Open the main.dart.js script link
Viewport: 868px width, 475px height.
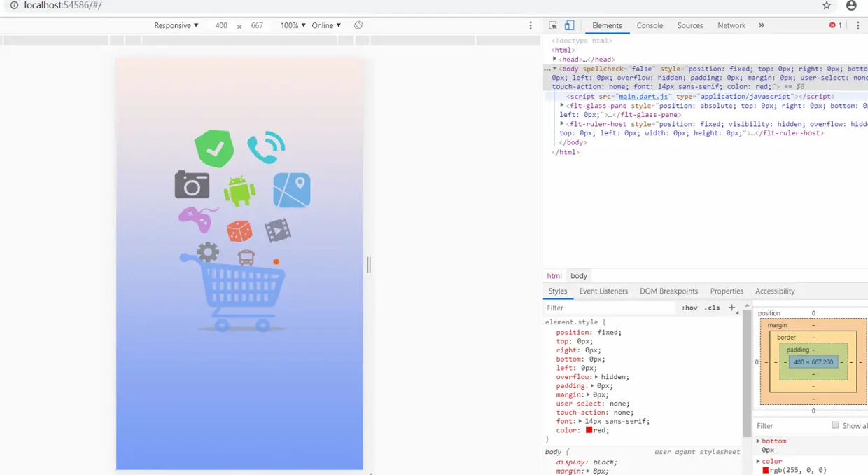pos(645,97)
